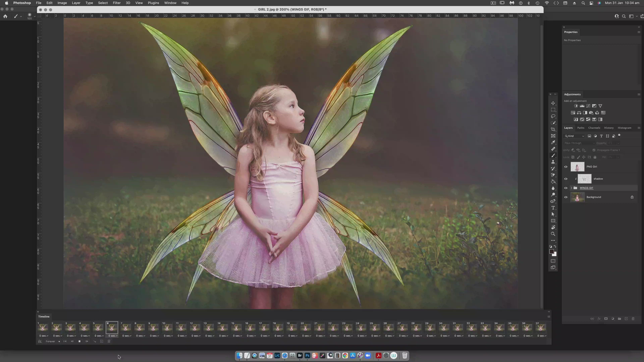Toggle Propagate Frame 1 checkbox
The height and width of the screenshot is (362, 644).
pyautogui.click(x=594, y=150)
